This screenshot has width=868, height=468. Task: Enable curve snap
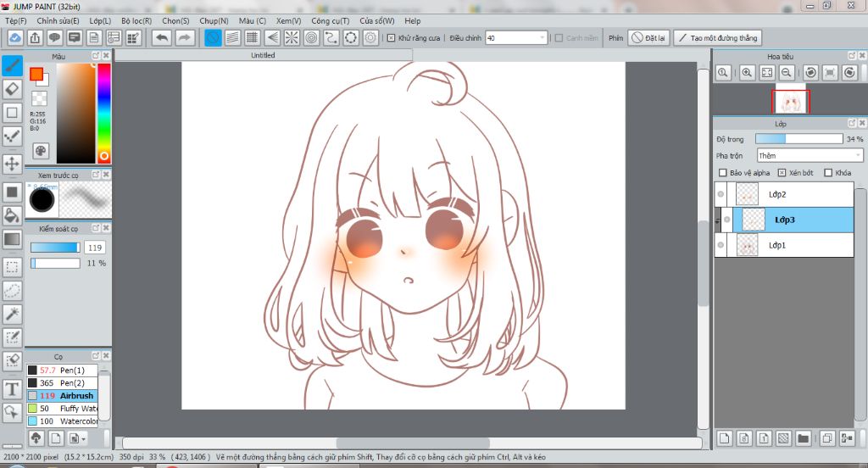(331, 37)
